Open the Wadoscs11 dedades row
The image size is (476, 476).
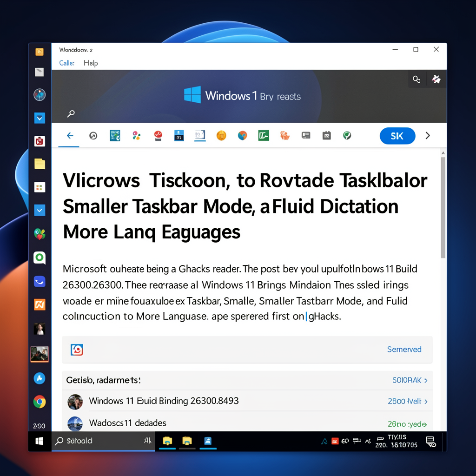coord(247,422)
